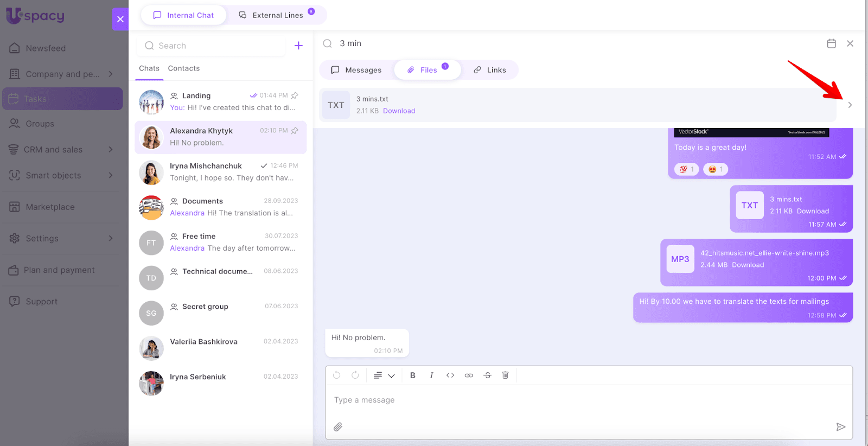Open the Links tab in search results

click(x=489, y=70)
